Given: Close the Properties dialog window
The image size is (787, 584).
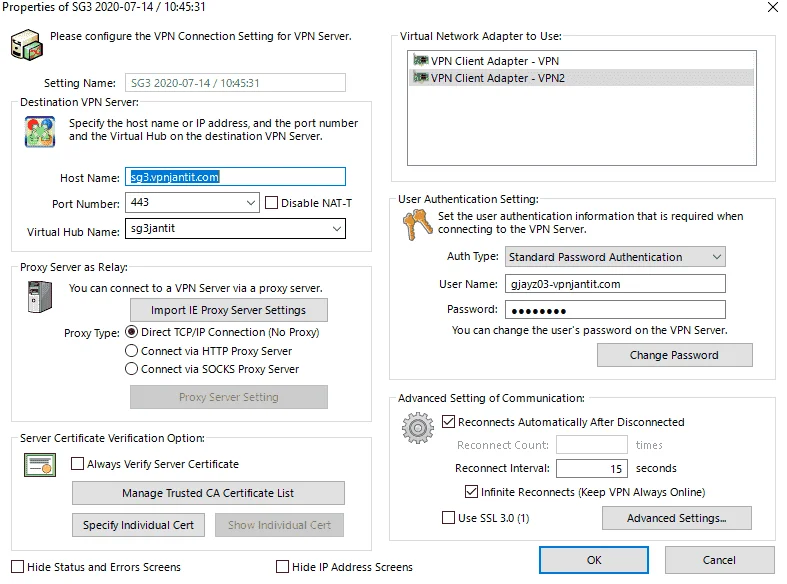Looking at the screenshot, I should coord(772,7).
